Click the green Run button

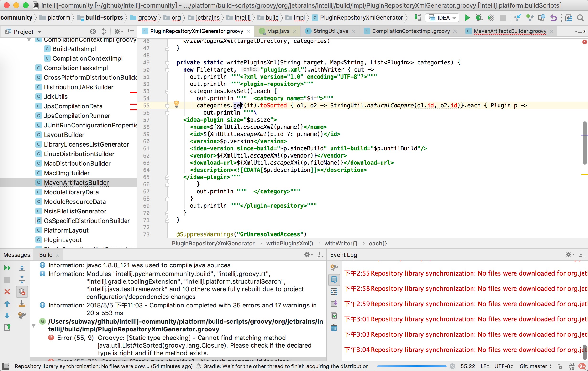[467, 18]
